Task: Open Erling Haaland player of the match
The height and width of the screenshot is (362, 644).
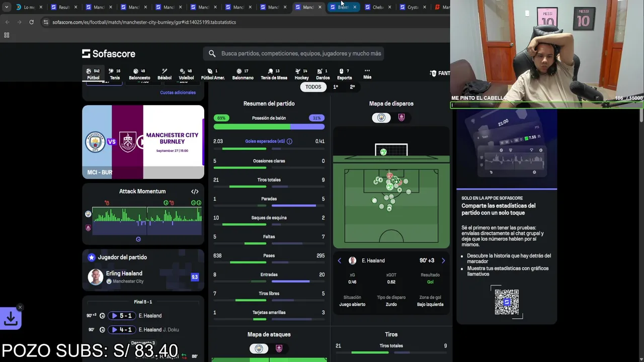Action: coord(143,277)
